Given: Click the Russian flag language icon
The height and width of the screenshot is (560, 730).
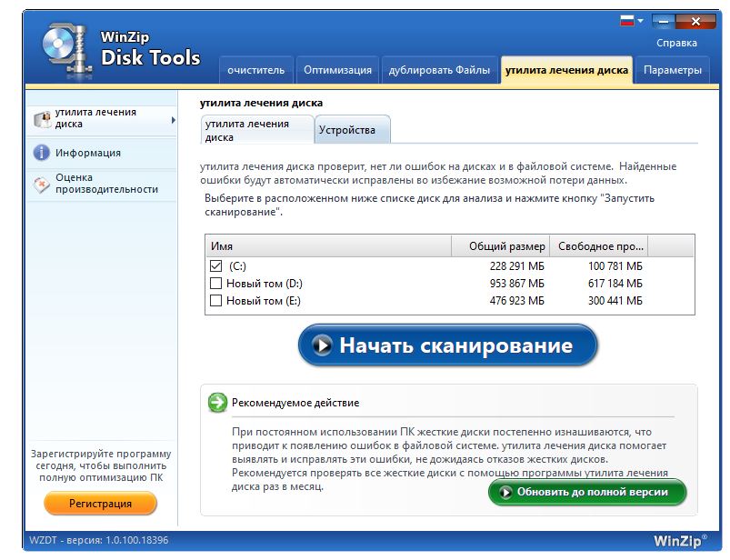Looking at the screenshot, I should (627, 21).
